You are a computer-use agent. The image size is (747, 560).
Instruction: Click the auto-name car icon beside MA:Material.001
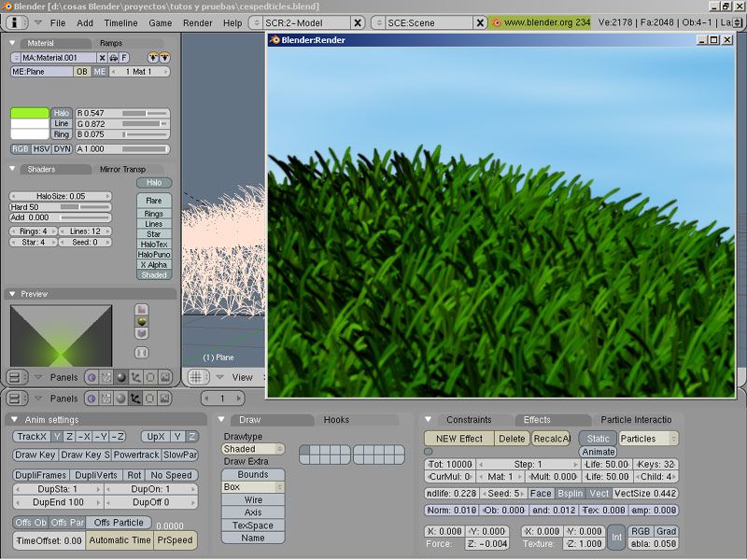tap(113, 58)
